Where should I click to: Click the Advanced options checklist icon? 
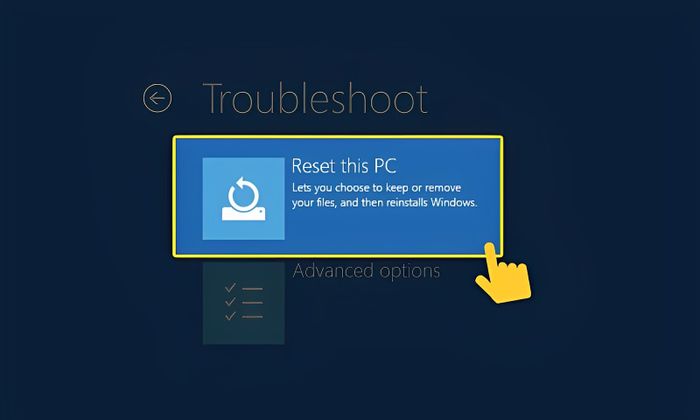pyautogui.click(x=244, y=303)
